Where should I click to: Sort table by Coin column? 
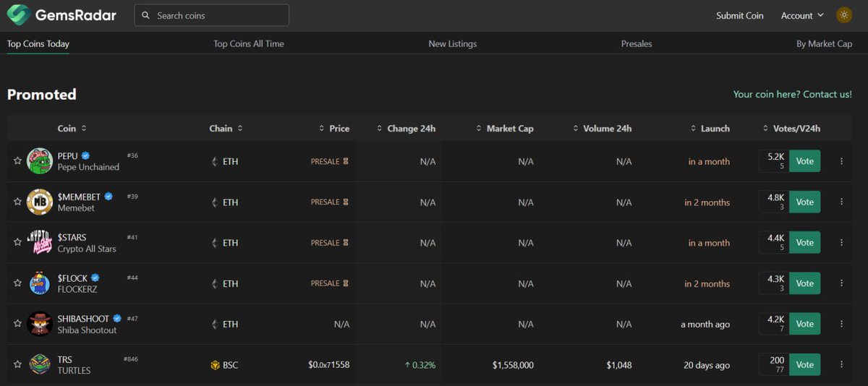click(x=72, y=129)
